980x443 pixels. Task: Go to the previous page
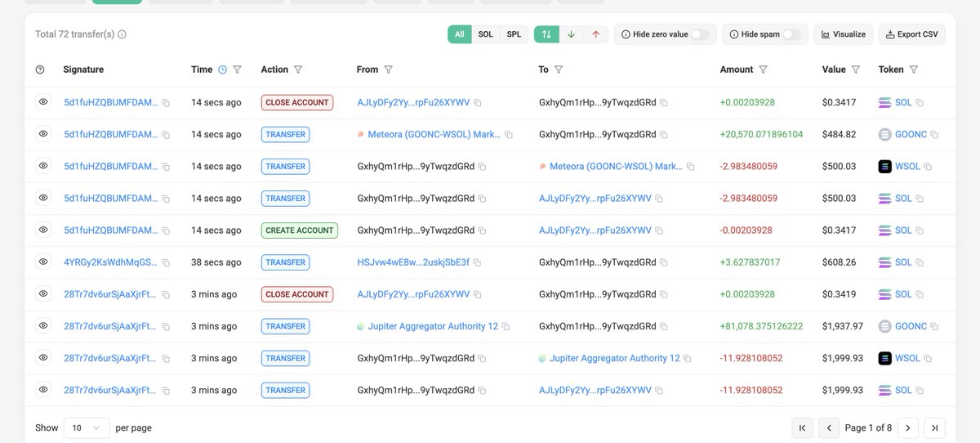829,427
